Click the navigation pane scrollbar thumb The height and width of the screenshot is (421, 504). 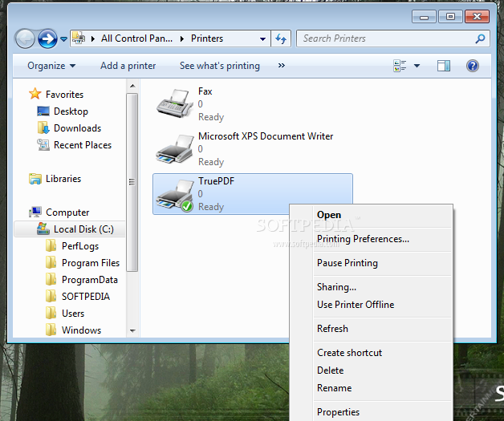(x=132, y=182)
